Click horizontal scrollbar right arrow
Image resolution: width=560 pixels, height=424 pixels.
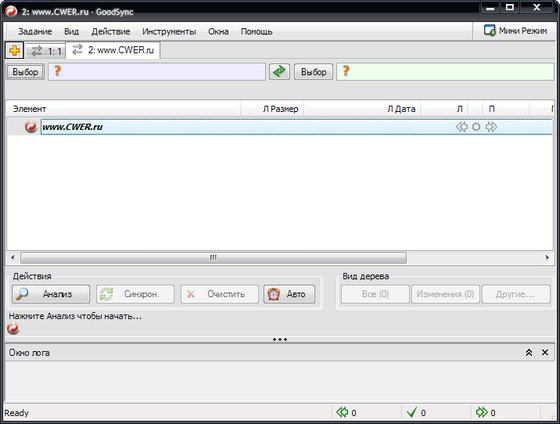(x=547, y=258)
